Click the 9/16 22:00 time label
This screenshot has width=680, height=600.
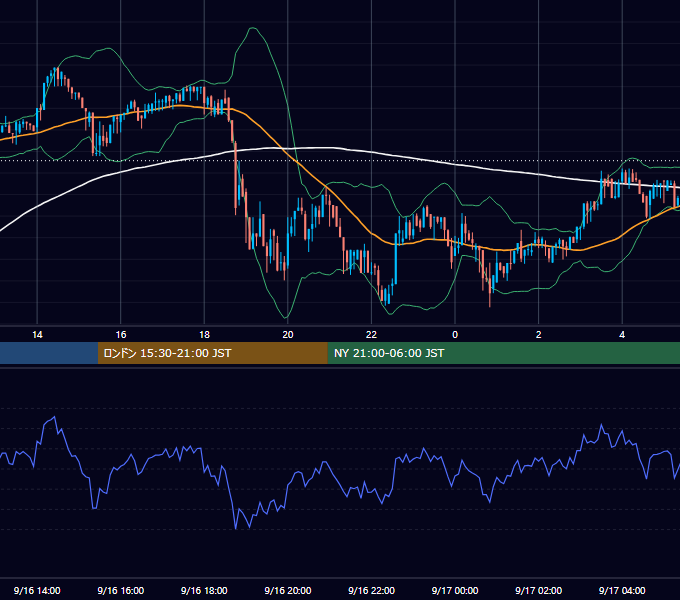coord(371,590)
